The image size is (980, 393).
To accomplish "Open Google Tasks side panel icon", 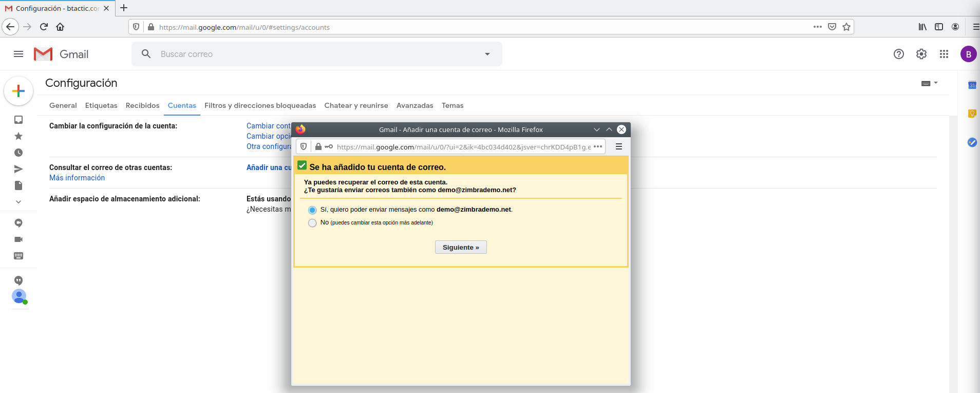I will click(x=972, y=142).
